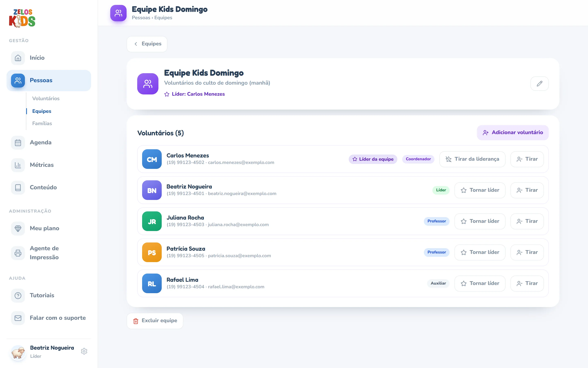Click Líder: Carlos Menezes text

pos(198,94)
